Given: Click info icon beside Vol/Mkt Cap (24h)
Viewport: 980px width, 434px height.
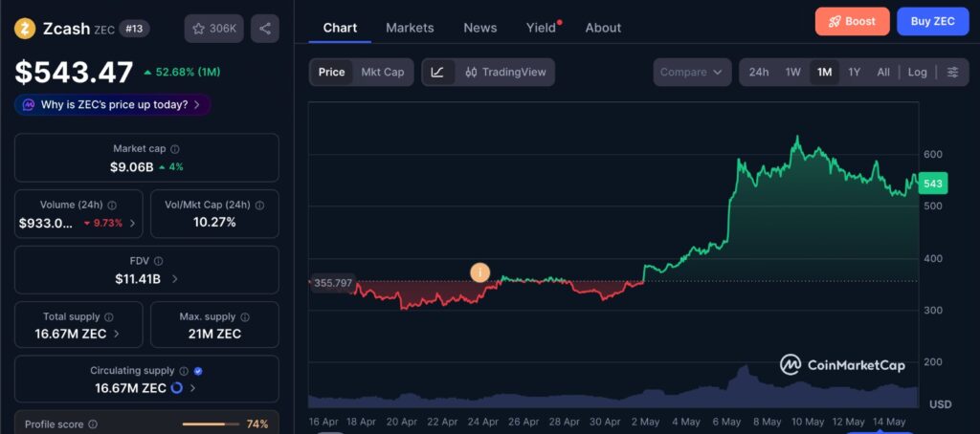Looking at the screenshot, I should tap(259, 205).
